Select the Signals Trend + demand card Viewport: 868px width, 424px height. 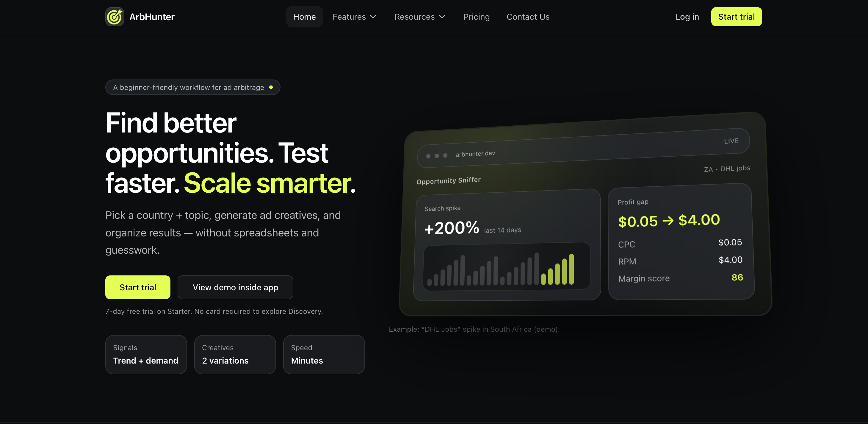146,354
